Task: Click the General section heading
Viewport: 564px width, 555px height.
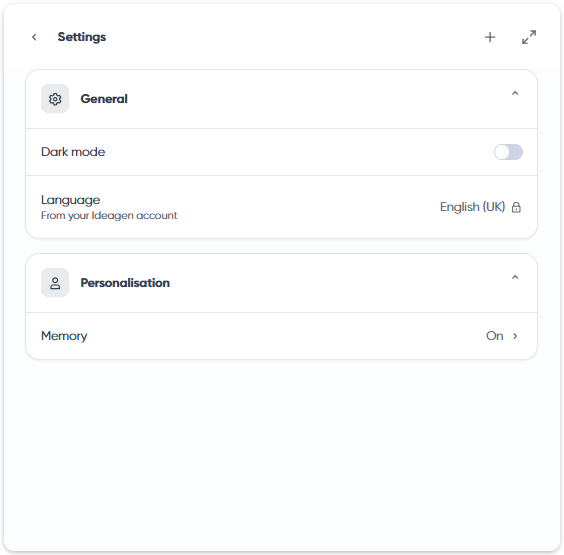Action: (x=104, y=99)
